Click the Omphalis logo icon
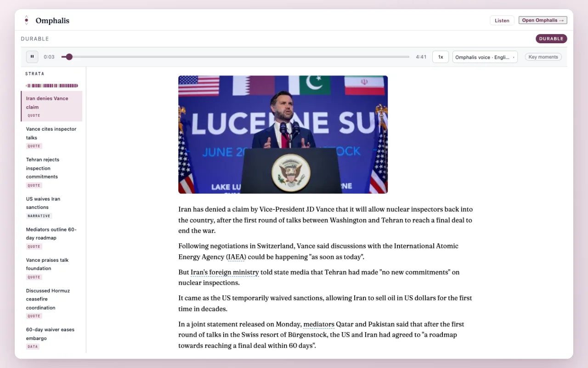This screenshot has width=588, height=368. tap(27, 20)
